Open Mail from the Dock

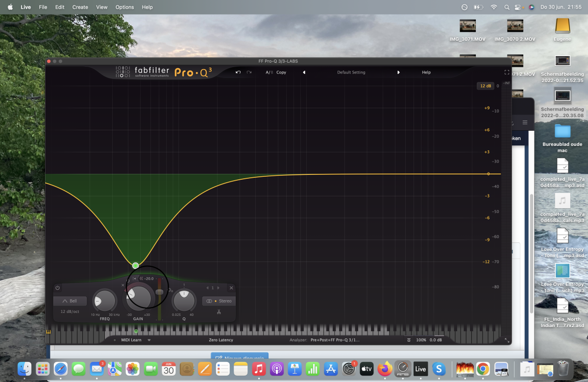97,369
